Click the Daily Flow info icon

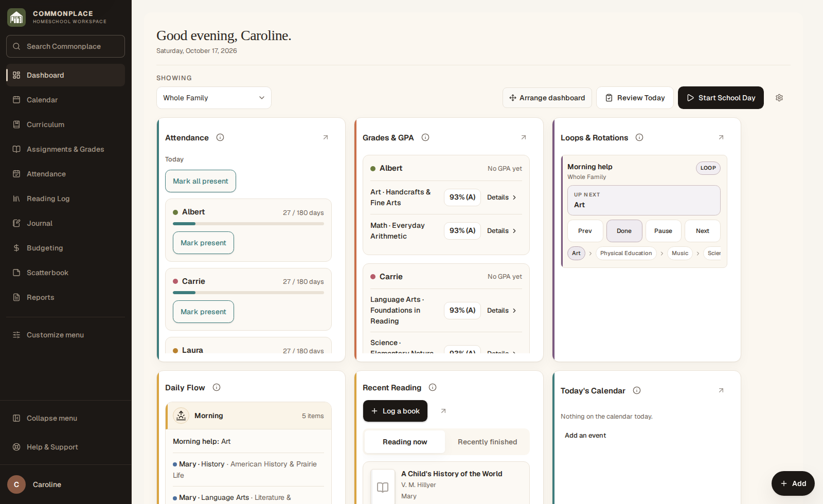(217, 387)
